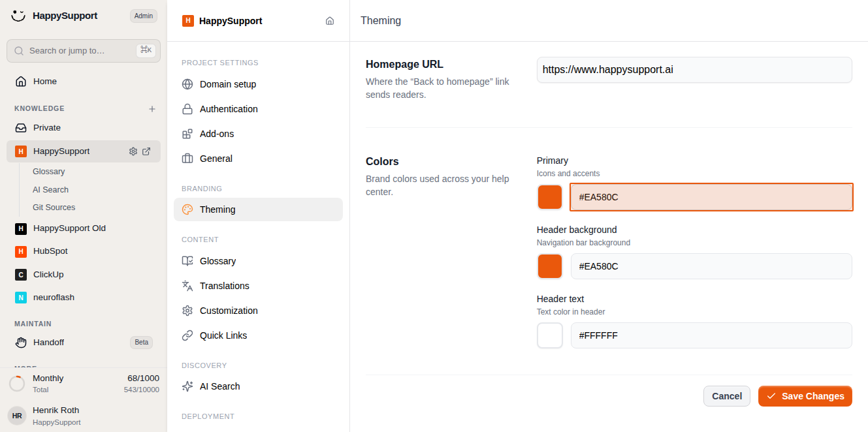Click the Henrik Roth account name
The width and height of the screenshot is (868, 432).
click(56, 410)
